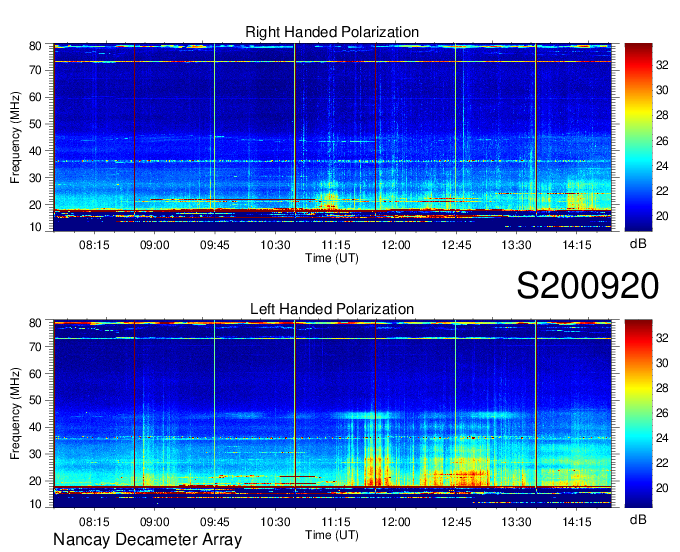Click the top plot's "Frequency (MHz)" axis label
This screenshot has height=552, width=680.
(x=15, y=137)
